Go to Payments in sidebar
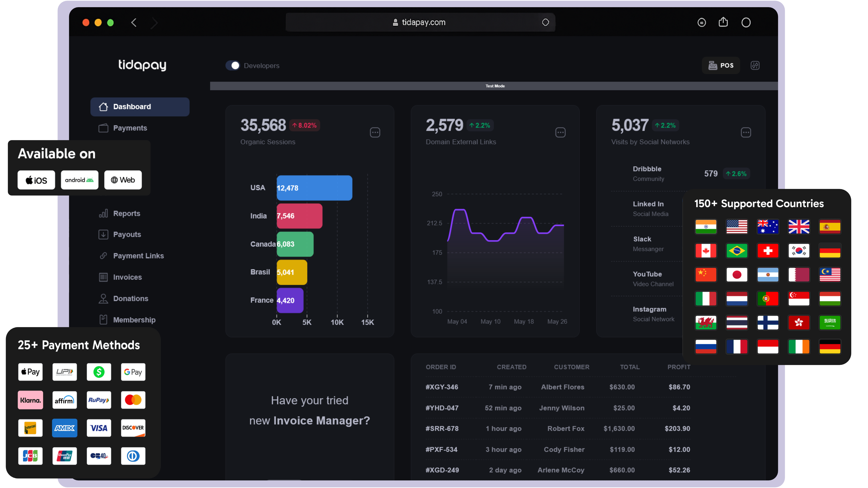 pos(130,128)
